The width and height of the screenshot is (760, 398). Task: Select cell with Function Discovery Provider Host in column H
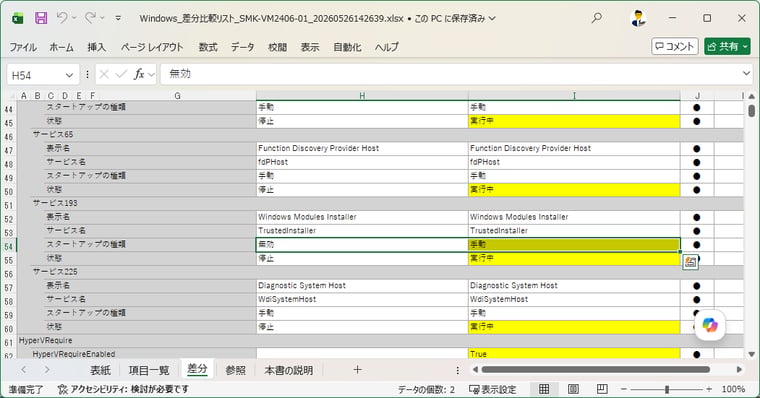click(362, 148)
